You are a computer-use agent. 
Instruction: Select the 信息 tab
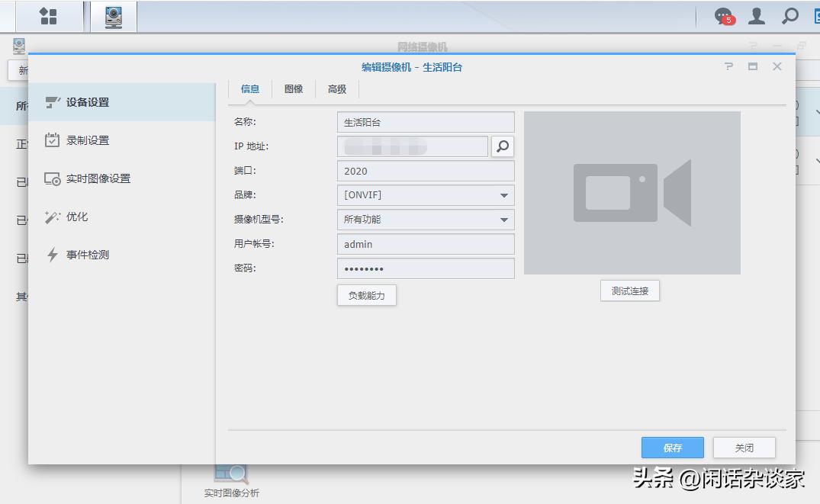tap(250, 88)
